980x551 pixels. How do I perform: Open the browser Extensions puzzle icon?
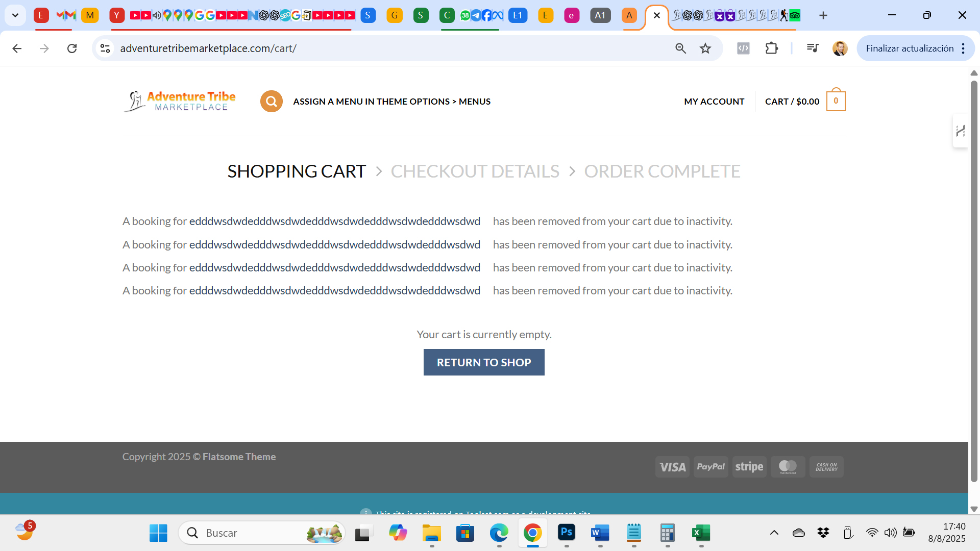tap(771, 48)
